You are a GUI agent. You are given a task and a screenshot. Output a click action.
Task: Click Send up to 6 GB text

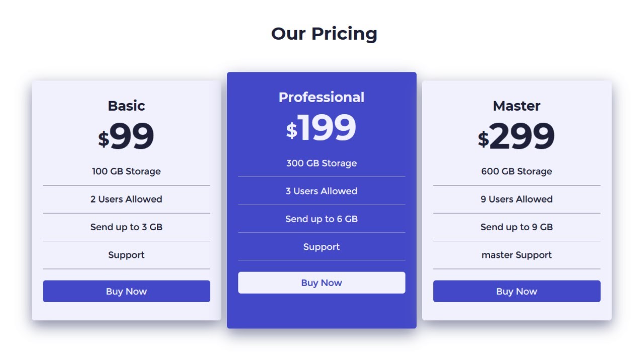(321, 219)
